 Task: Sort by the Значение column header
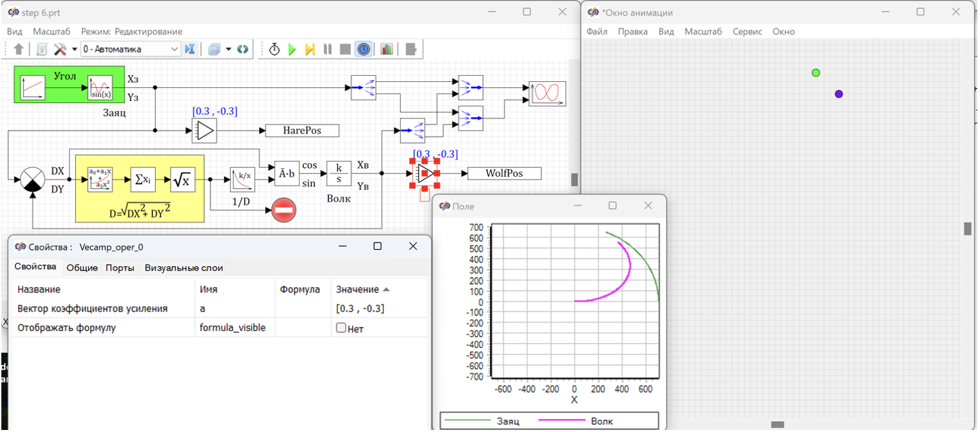tap(363, 290)
